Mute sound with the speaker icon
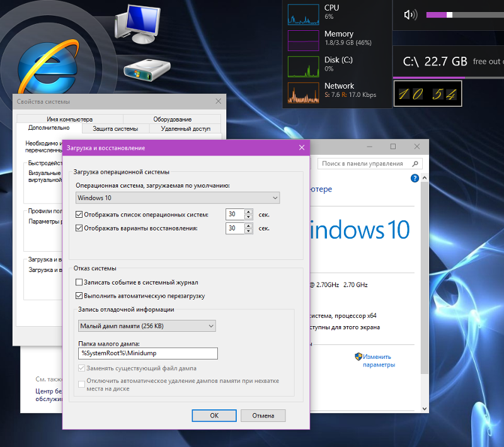Viewport: 504px width, 447px height. (x=411, y=14)
